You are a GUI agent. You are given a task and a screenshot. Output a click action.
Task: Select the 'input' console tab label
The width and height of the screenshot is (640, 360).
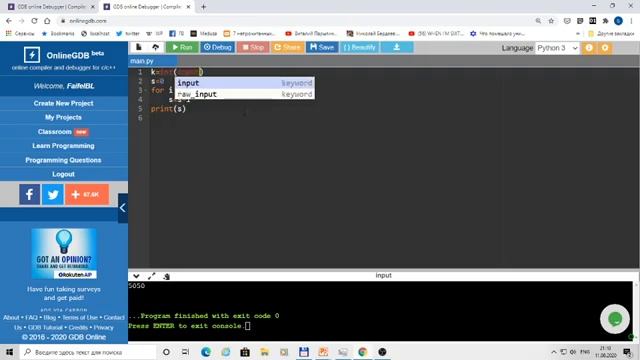pos(383,276)
